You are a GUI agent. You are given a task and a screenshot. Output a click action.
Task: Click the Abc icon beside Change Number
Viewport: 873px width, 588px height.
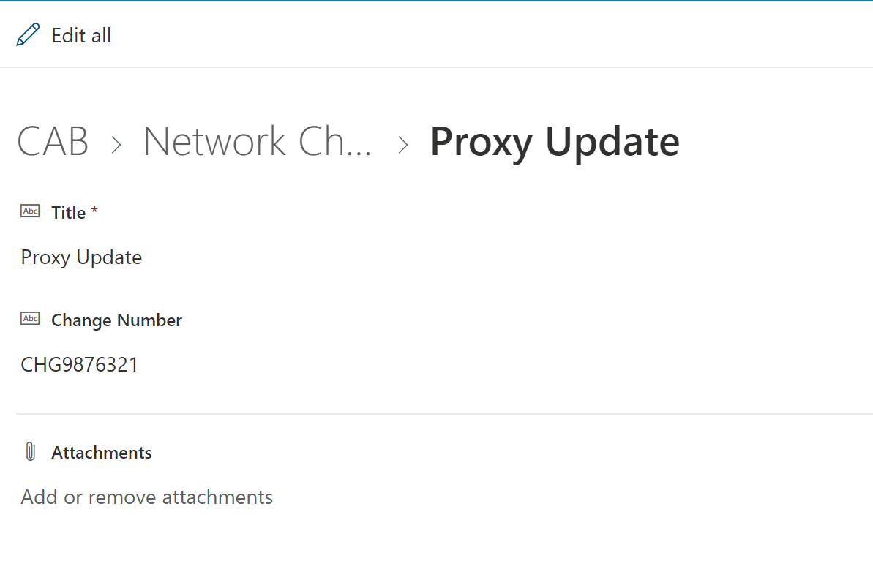(x=30, y=319)
